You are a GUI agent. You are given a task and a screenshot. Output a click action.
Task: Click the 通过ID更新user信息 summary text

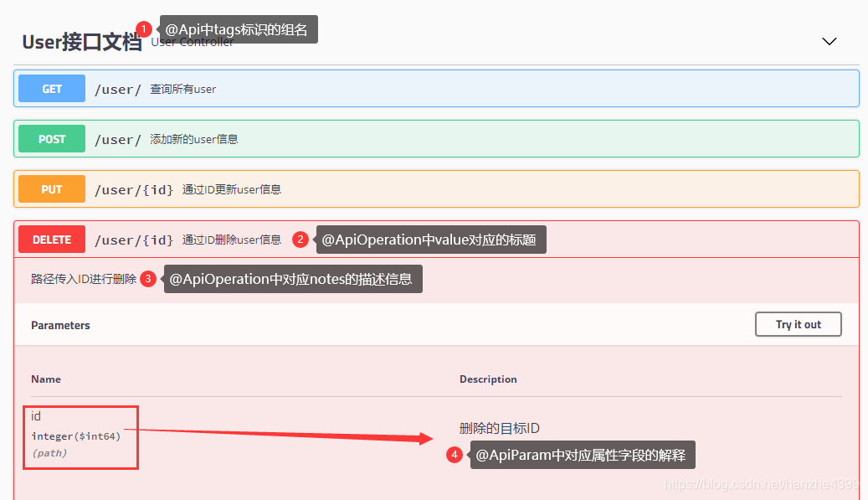[x=231, y=190]
